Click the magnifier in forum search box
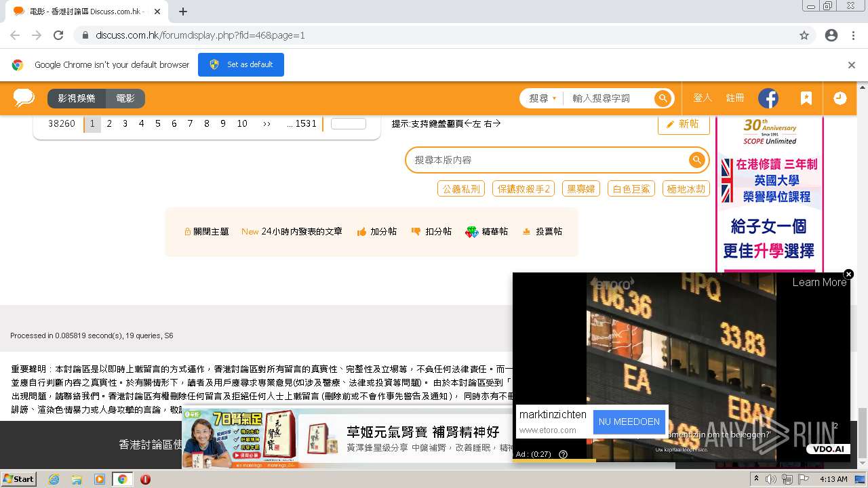This screenshot has height=488, width=868. tap(696, 160)
